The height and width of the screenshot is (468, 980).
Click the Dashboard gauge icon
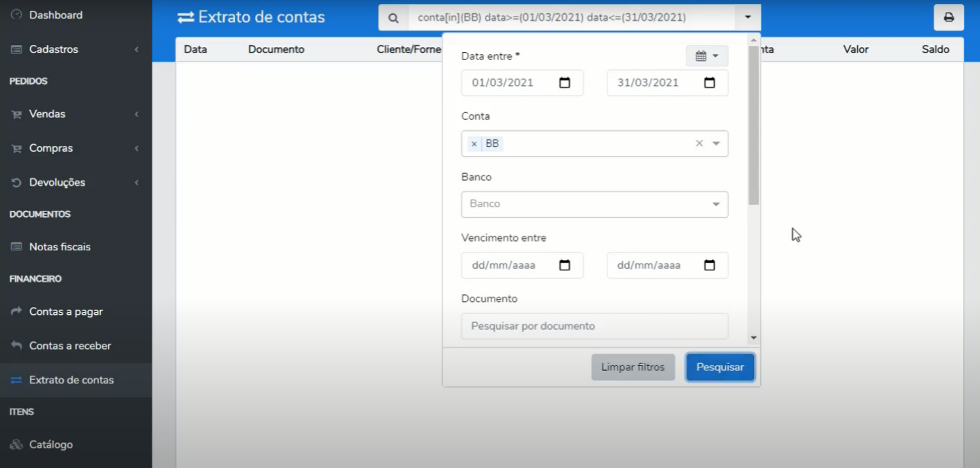coord(17,15)
